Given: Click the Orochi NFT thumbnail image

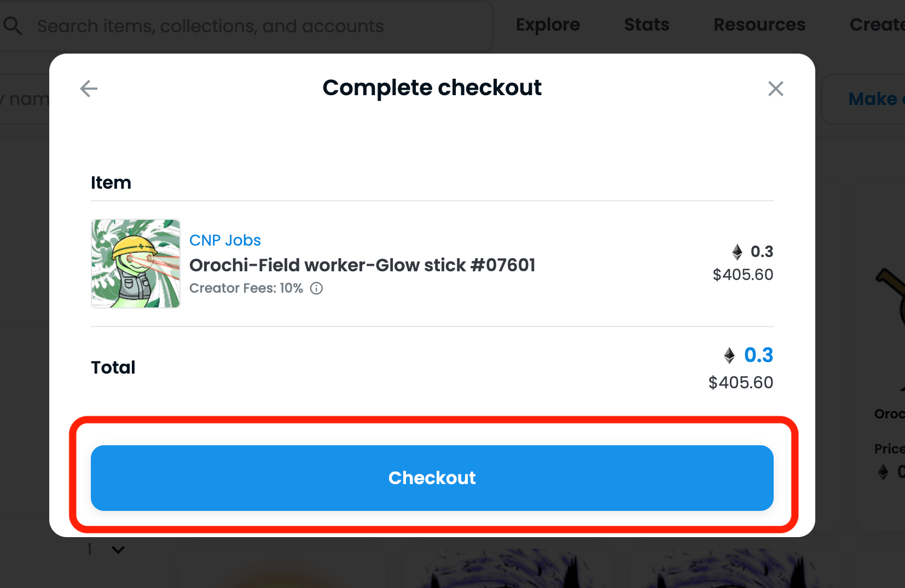Looking at the screenshot, I should (x=136, y=264).
